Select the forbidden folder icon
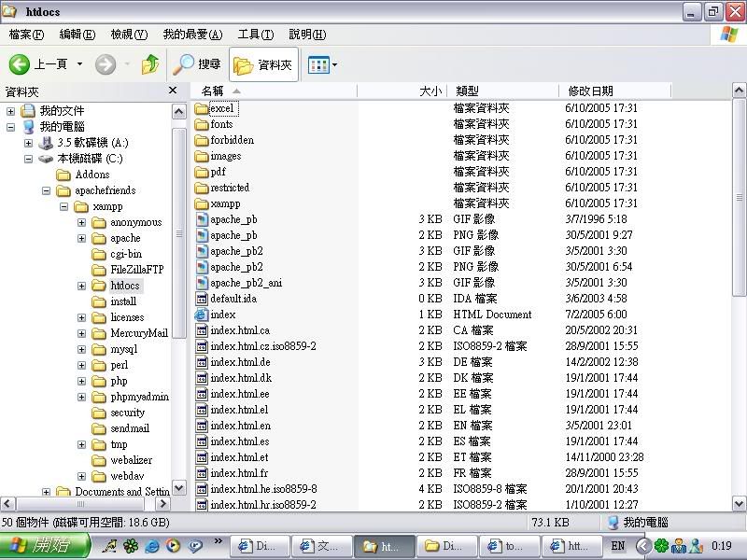The width and height of the screenshot is (747, 560). coord(202,140)
